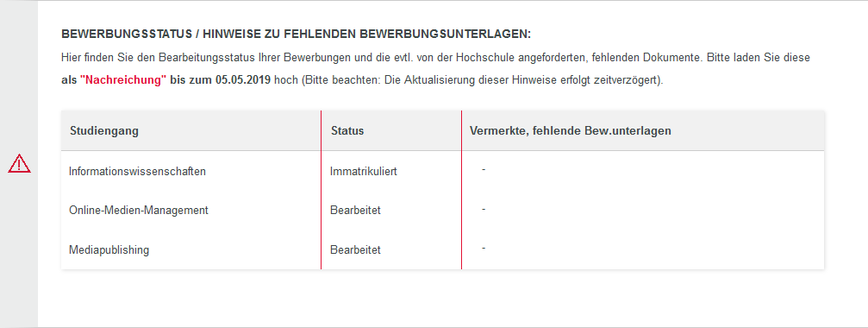Select the Studiengang column header
This screenshot has height=328, width=868.
click(x=104, y=130)
